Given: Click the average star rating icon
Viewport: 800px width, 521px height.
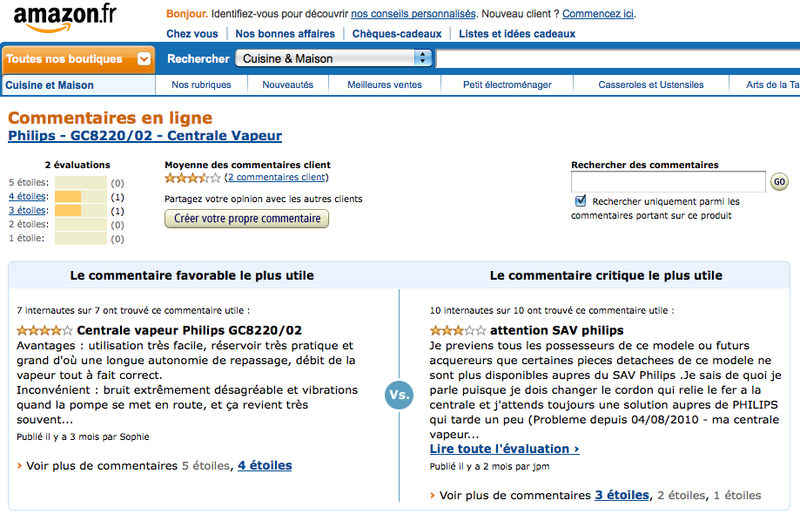Looking at the screenshot, I should [192, 178].
